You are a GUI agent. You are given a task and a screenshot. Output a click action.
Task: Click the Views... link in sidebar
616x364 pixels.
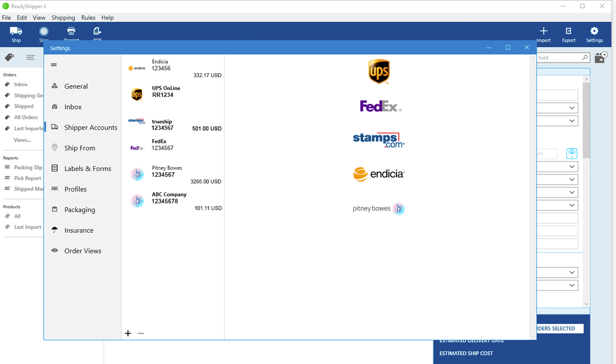tap(22, 140)
